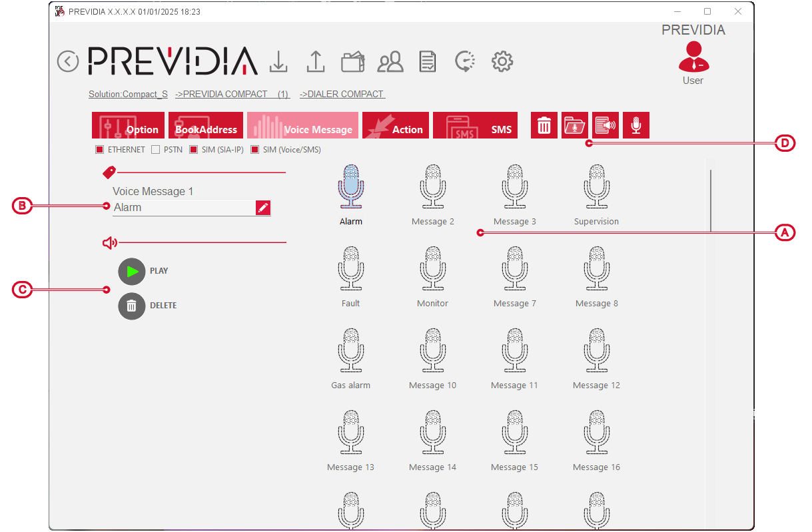This screenshot has width=812, height=532.
Task: Click the red folder with microphone icon
Action: [x=575, y=125]
